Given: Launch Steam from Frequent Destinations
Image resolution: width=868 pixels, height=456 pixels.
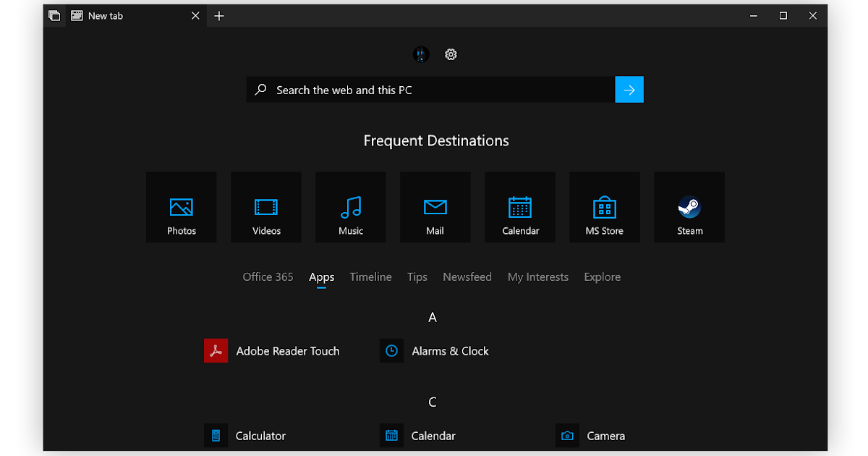Looking at the screenshot, I should point(689,207).
